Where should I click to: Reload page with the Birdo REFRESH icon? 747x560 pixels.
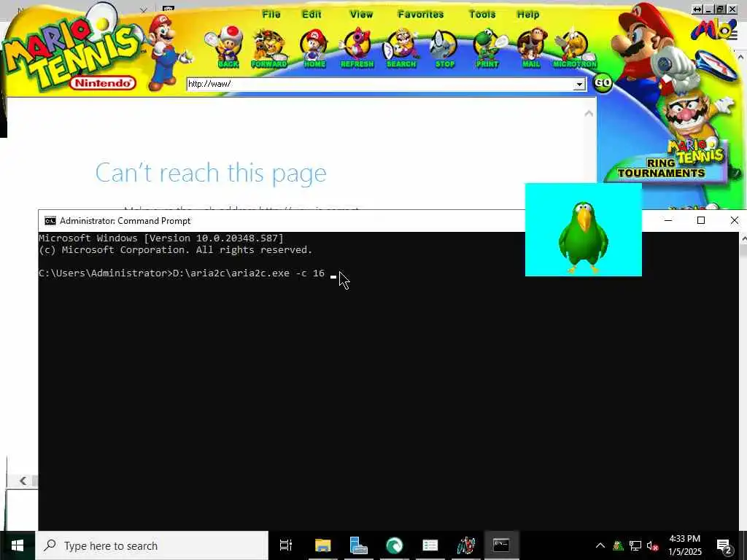[x=357, y=47]
